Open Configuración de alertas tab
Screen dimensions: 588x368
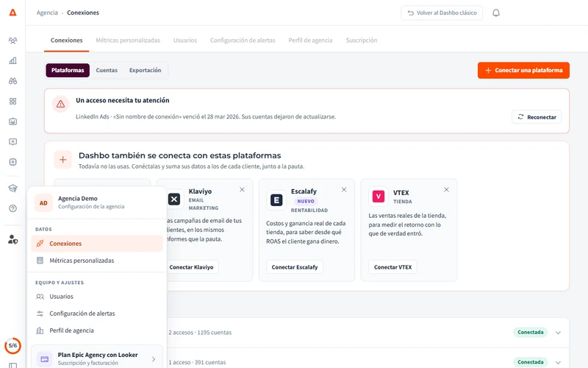[x=243, y=40]
